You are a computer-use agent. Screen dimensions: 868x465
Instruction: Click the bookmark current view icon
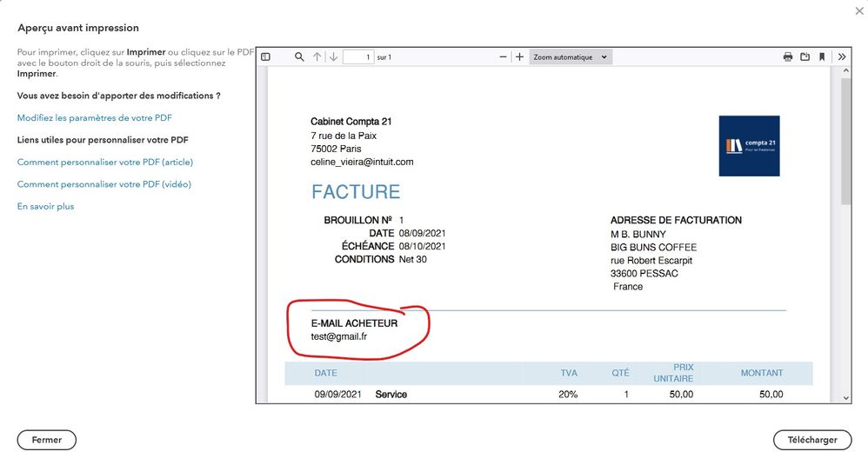coord(822,57)
